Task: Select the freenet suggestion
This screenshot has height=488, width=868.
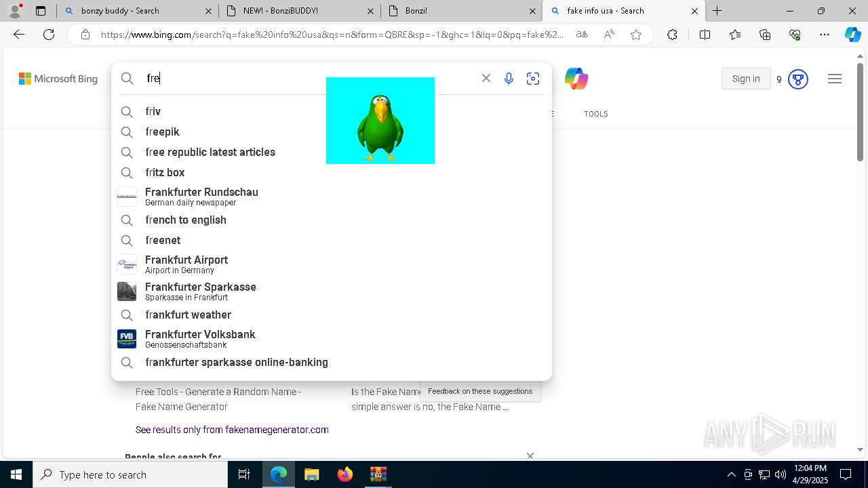Action: [x=332, y=240]
